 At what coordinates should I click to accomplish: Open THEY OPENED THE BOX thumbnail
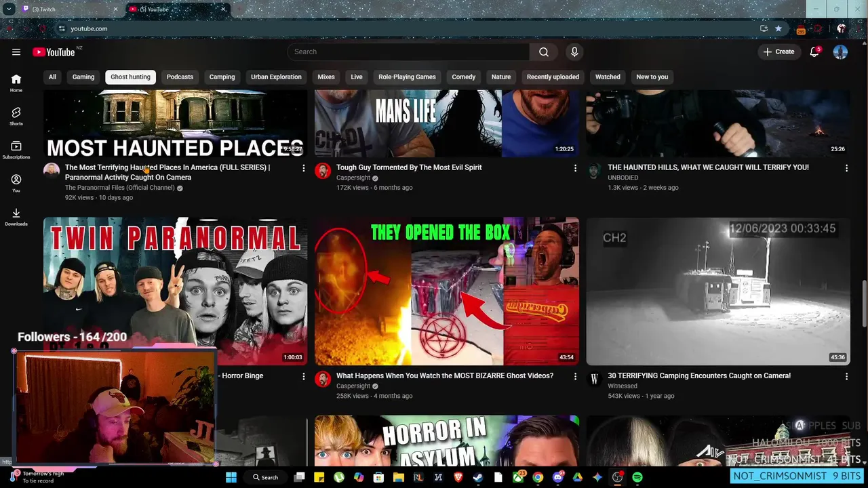[x=447, y=291]
